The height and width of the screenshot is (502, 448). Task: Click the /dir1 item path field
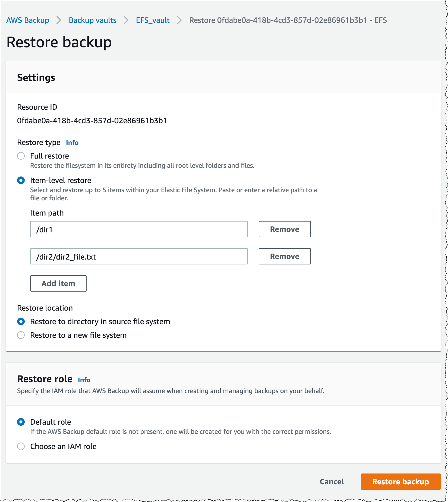coord(139,229)
